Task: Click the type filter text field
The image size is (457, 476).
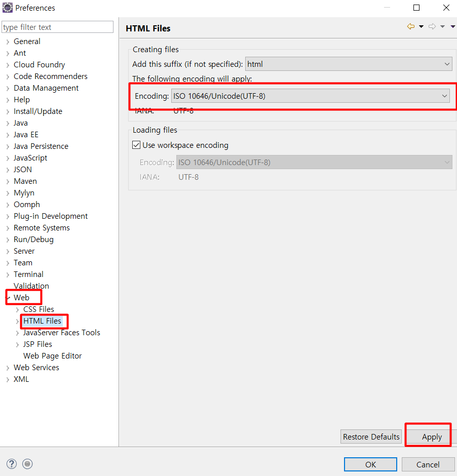Action: [x=58, y=27]
